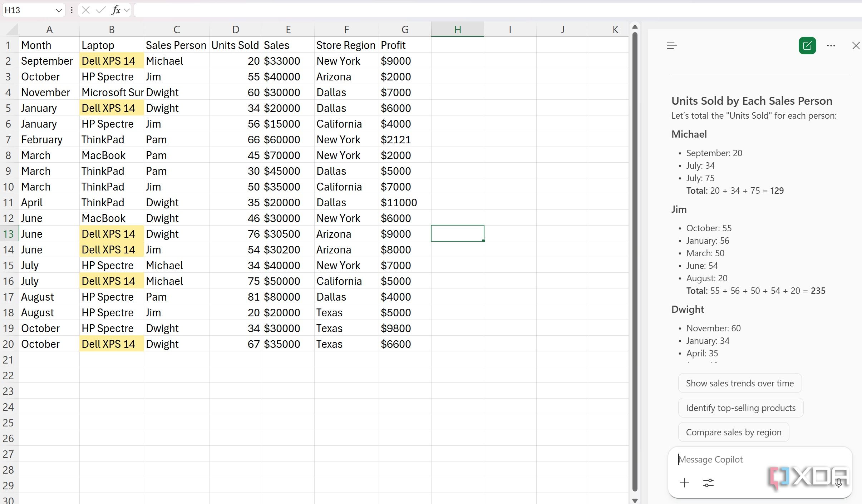
Task: Select 'April' cell in column A
Action: click(49, 203)
